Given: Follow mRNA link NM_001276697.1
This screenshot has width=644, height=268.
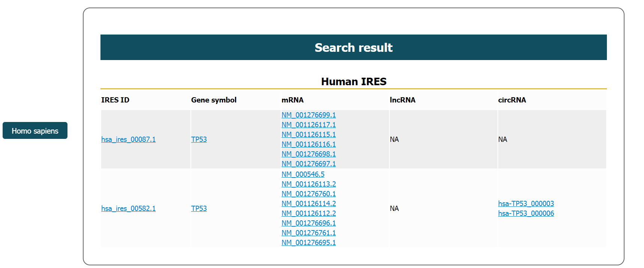Looking at the screenshot, I should 309,164.
